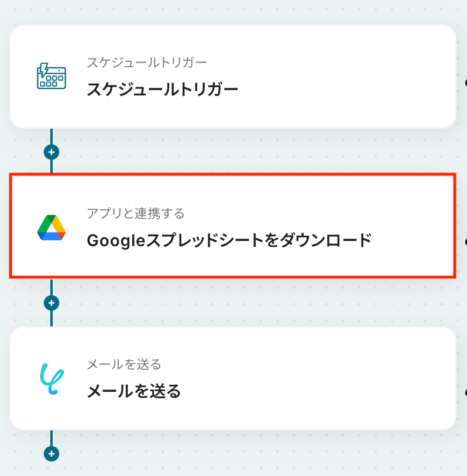
Task: Open options dot beside メールを送る card
Action: (x=465, y=391)
